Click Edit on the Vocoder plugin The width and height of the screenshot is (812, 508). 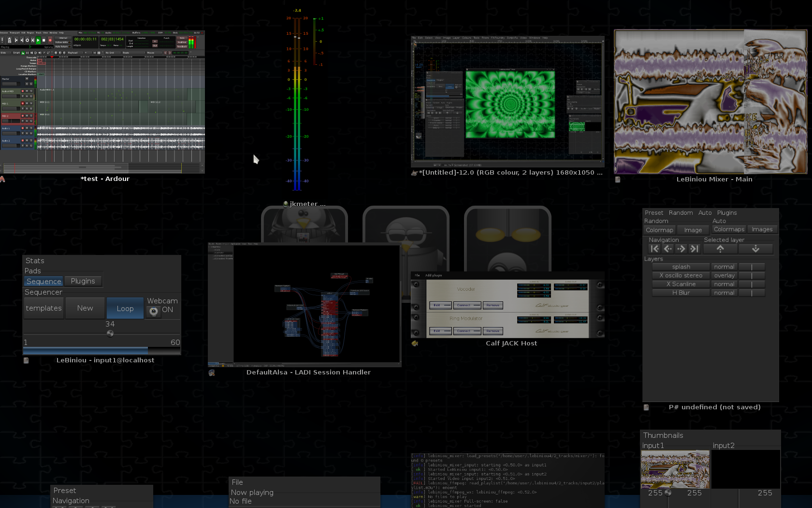[x=440, y=305]
